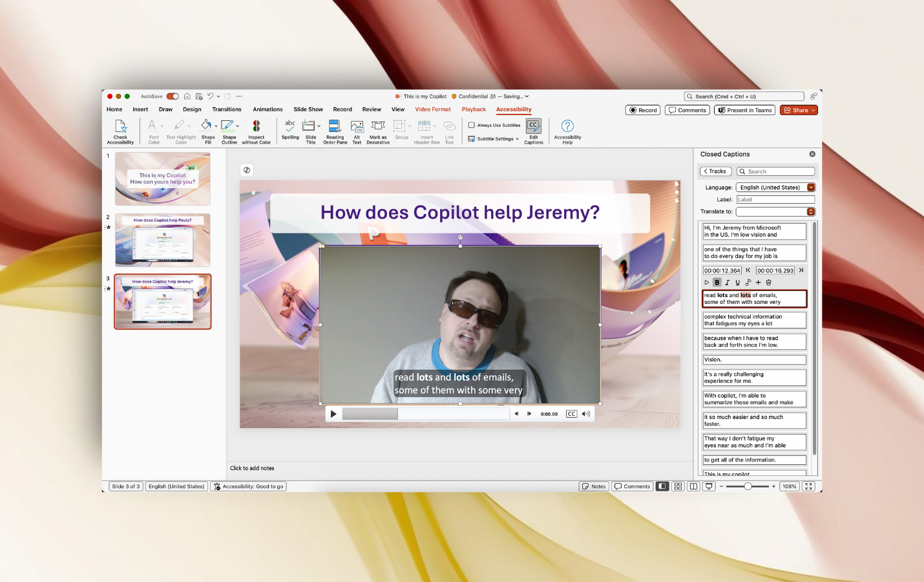Enable the Always Use Subtitles checkbox
The width and height of the screenshot is (924, 582).
click(x=472, y=125)
